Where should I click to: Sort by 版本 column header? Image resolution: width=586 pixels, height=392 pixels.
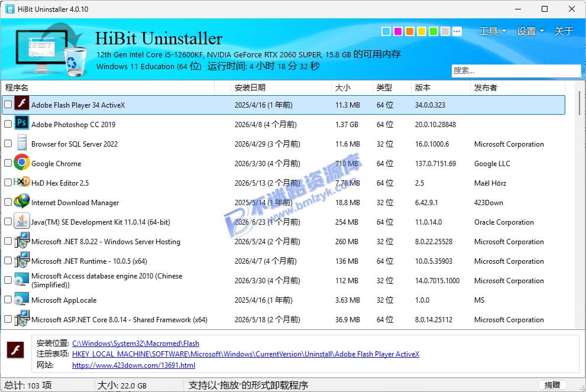[441, 88]
